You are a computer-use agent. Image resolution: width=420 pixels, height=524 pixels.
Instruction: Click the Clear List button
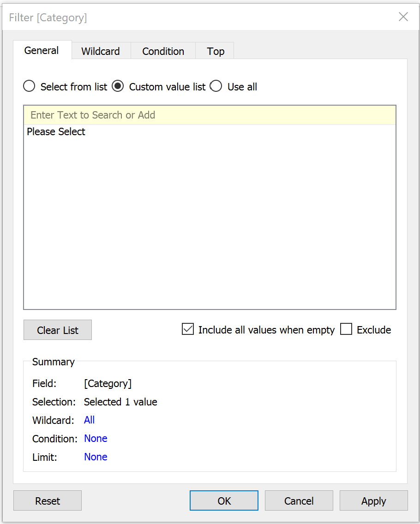tap(58, 330)
